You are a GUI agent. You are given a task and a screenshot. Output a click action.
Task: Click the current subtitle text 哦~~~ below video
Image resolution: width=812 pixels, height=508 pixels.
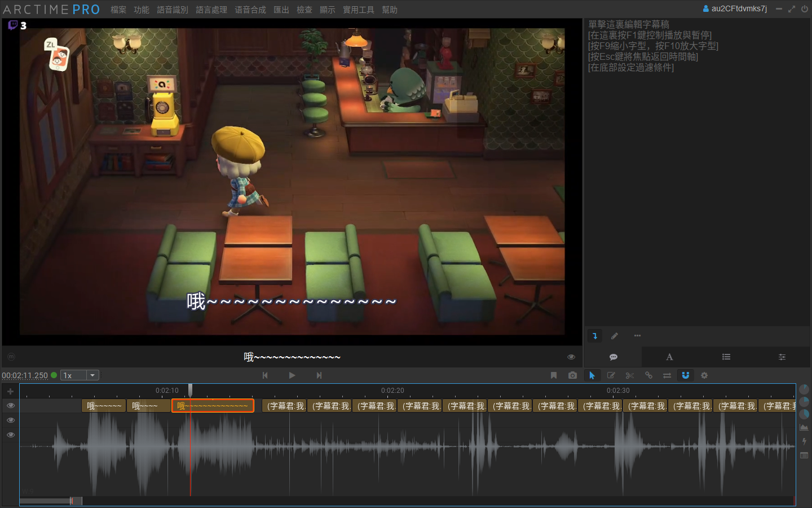click(x=292, y=357)
